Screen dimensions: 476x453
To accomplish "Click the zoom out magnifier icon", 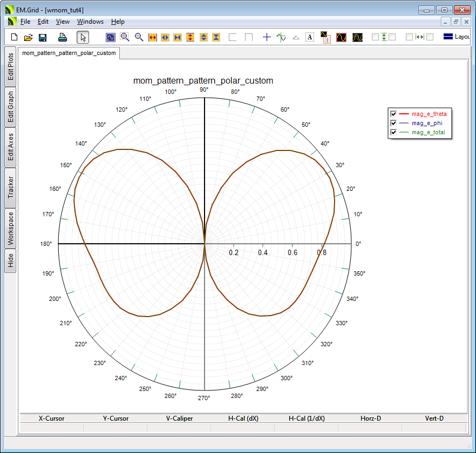I will point(139,37).
